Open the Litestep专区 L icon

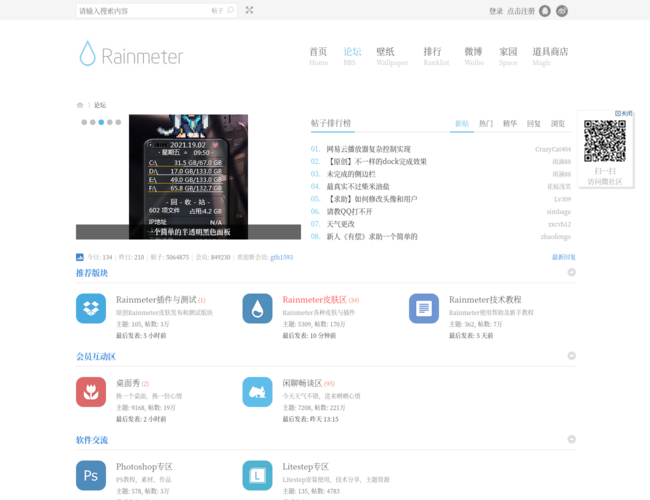pyautogui.click(x=257, y=476)
